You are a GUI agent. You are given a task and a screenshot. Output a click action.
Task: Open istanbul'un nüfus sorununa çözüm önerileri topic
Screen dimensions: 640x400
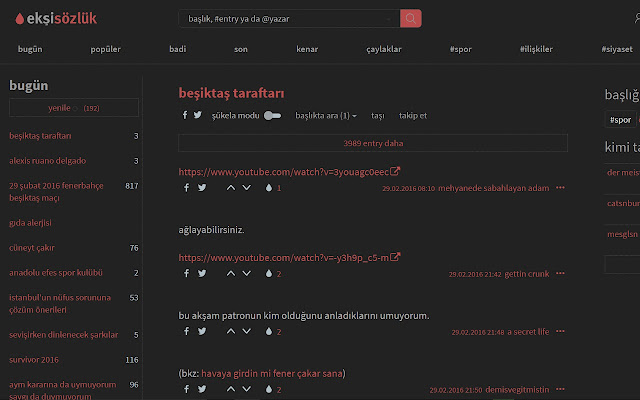60,304
